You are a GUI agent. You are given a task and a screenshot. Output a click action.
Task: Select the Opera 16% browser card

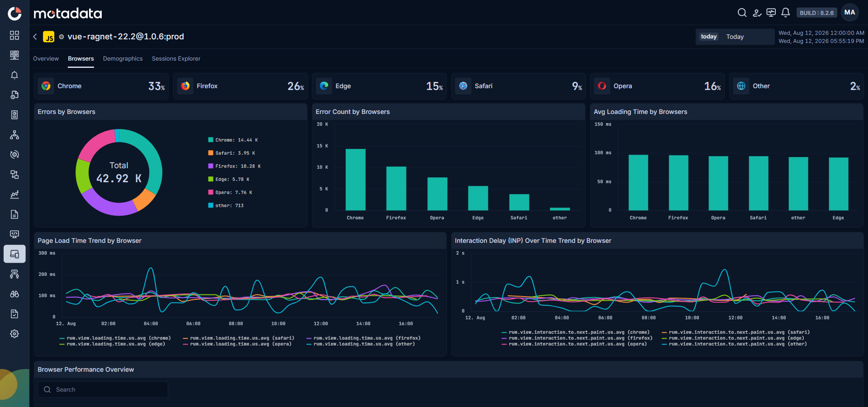click(x=658, y=86)
